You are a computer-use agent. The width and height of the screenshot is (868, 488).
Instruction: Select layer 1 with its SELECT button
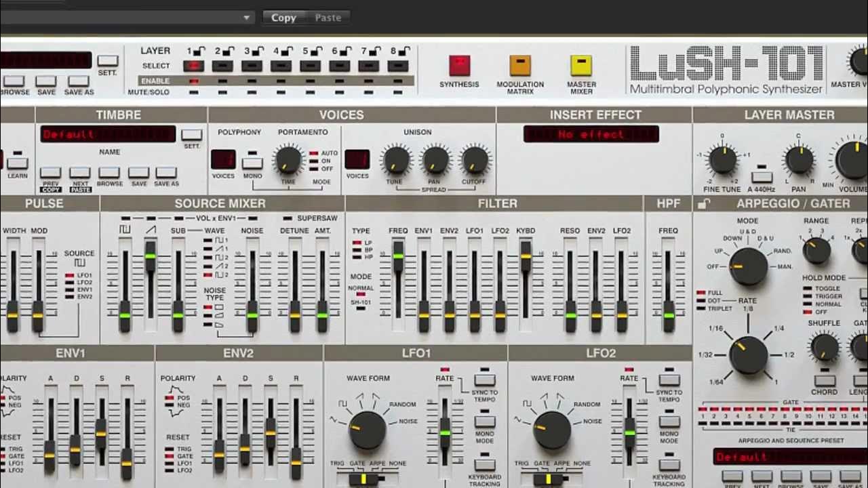click(193, 66)
